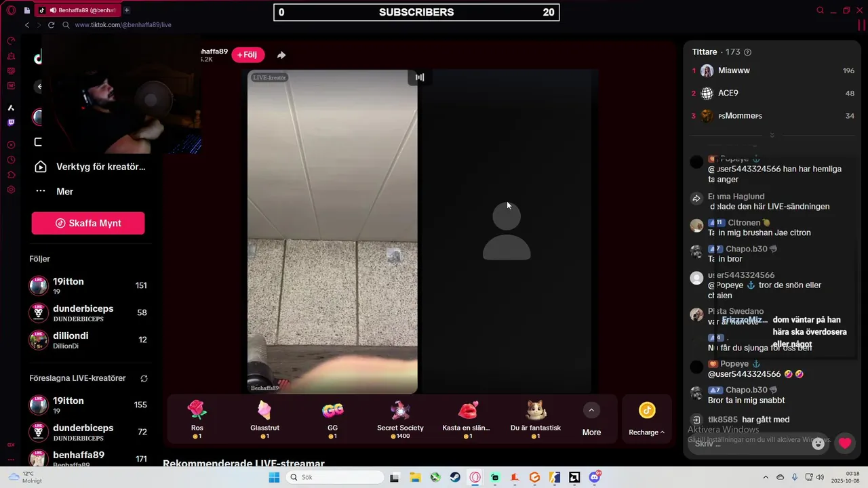The image size is (868, 488).
Task: Select top viewer ACE9
Action: [773, 94]
